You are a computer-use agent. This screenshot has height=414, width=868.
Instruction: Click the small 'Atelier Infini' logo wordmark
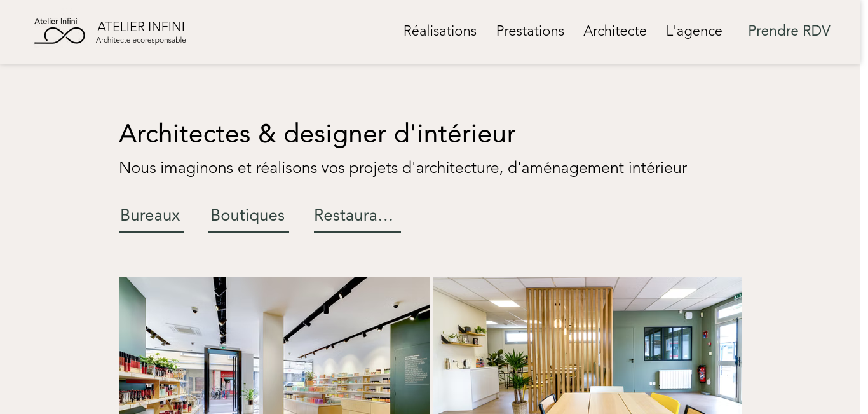pos(56,21)
